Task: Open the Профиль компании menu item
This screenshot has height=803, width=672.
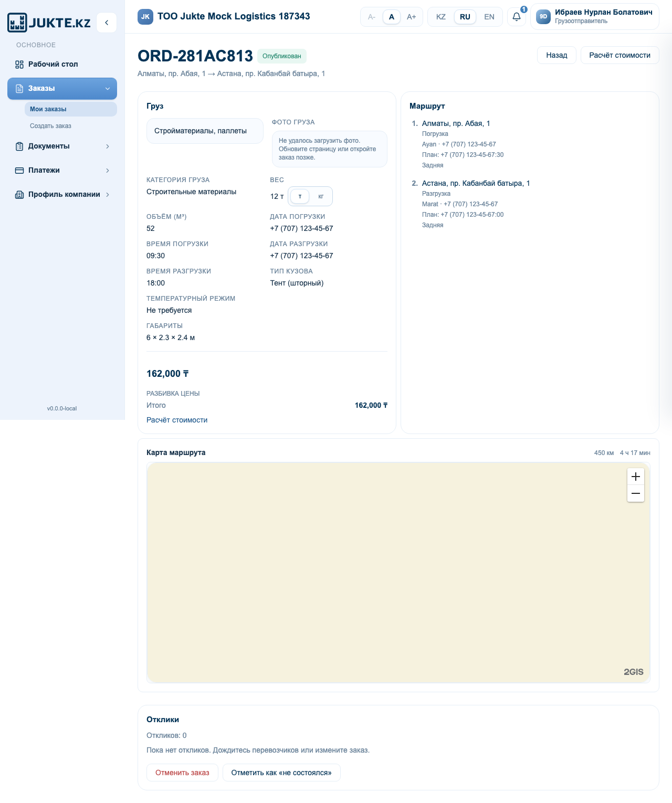Action: (x=62, y=194)
